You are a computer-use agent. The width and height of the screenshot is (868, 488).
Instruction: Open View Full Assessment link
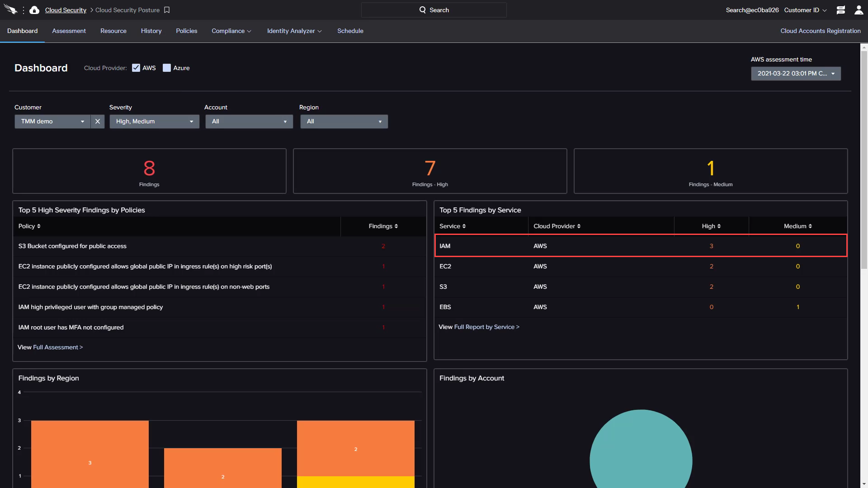(58, 347)
